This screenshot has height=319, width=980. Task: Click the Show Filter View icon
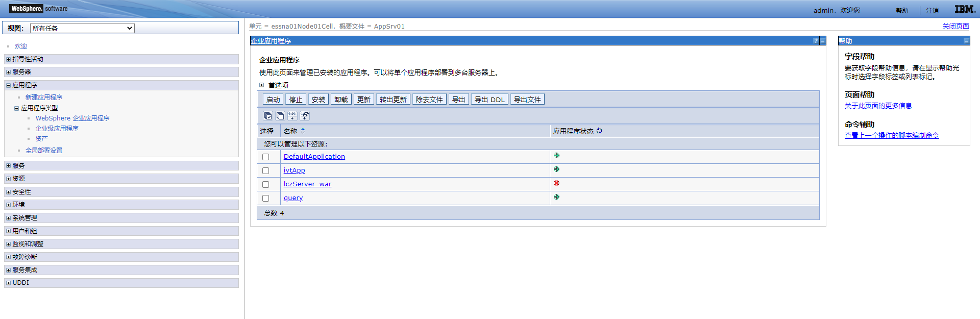click(x=292, y=116)
